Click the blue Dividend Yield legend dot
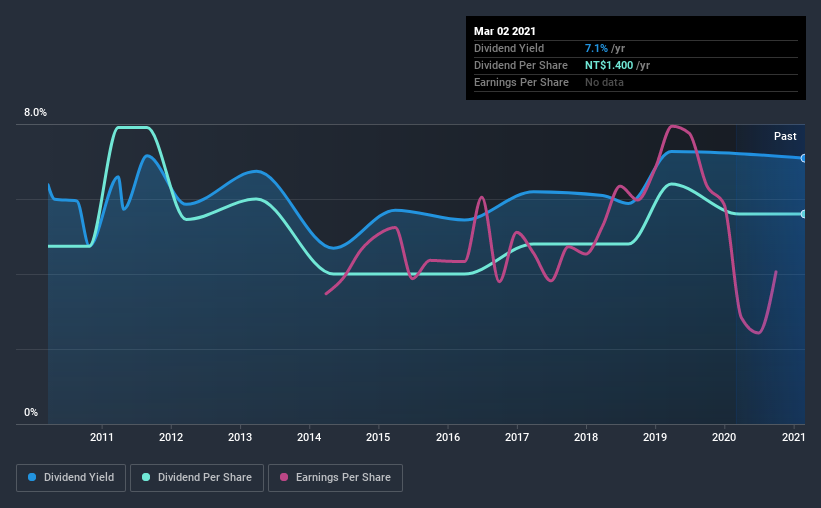Image resolution: width=821 pixels, height=508 pixels. pyautogui.click(x=32, y=477)
